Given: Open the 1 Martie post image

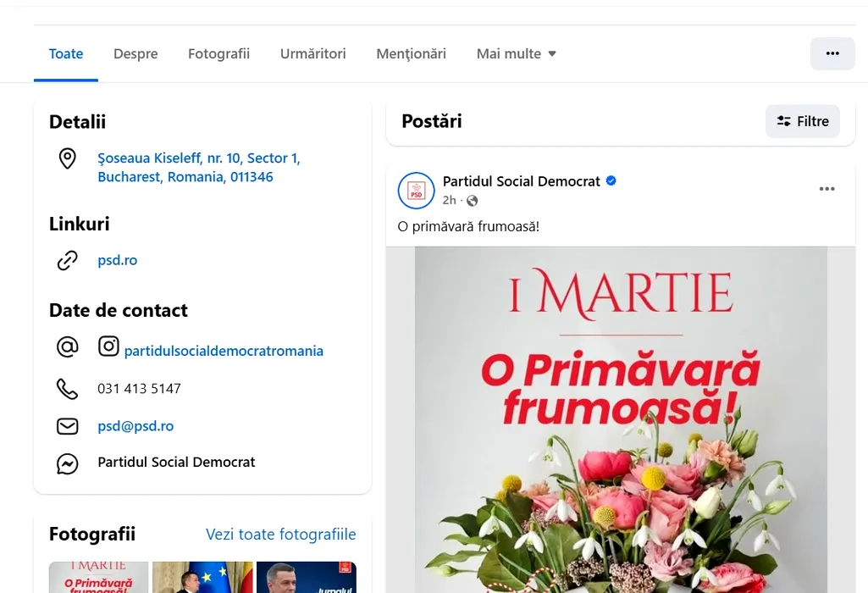Looking at the screenshot, I should tap(620, 419).
